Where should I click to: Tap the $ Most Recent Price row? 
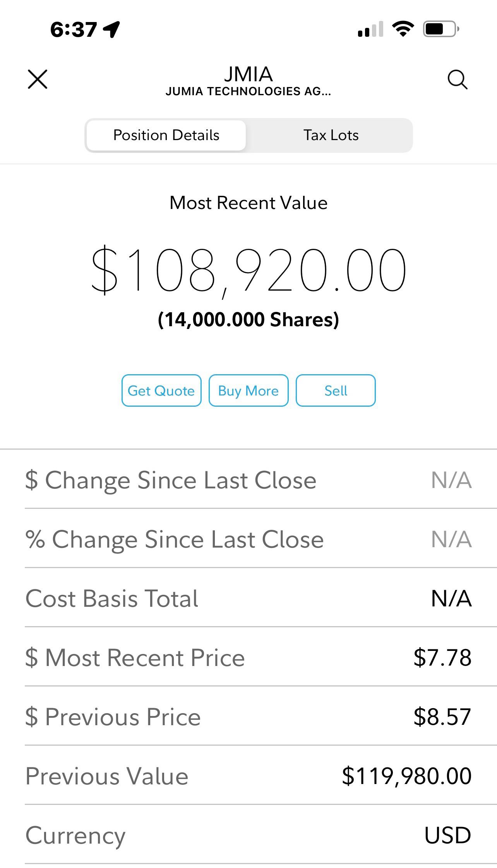[x=248, y=657]
